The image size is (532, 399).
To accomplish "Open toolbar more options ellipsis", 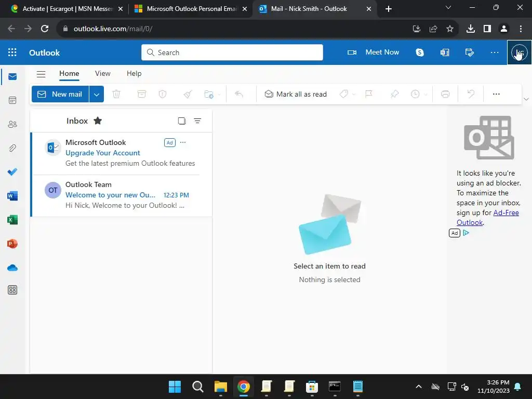I will point(496,94).
